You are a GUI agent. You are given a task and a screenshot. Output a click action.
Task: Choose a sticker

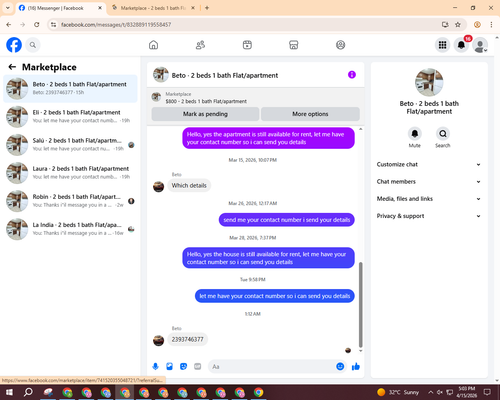(183, 367)
